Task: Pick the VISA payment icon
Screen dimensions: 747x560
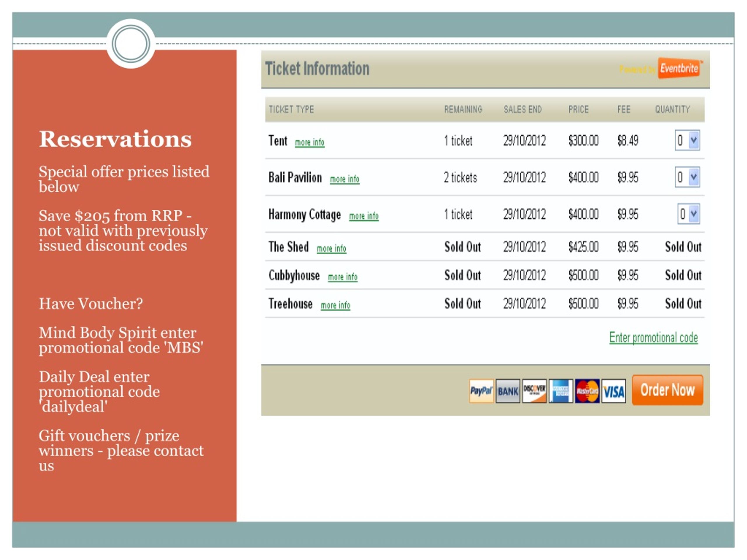Action: pyautogui.click(x=614, y=391)
